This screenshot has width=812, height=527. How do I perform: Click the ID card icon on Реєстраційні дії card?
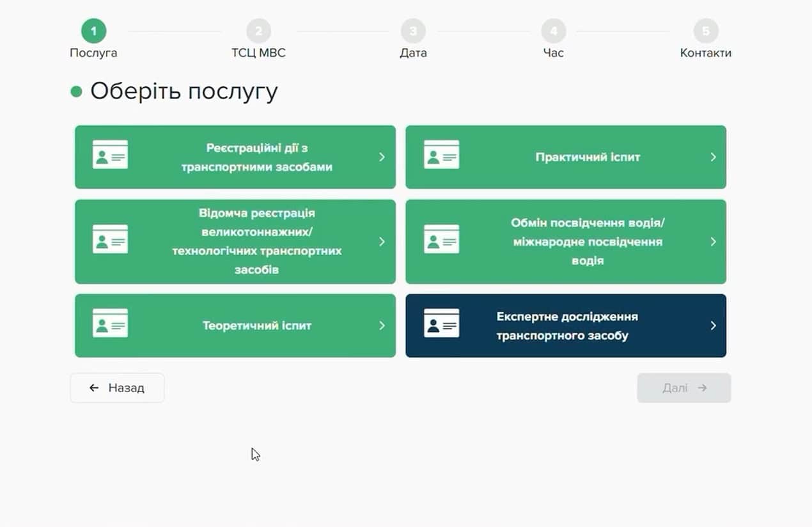click(110, 155)
